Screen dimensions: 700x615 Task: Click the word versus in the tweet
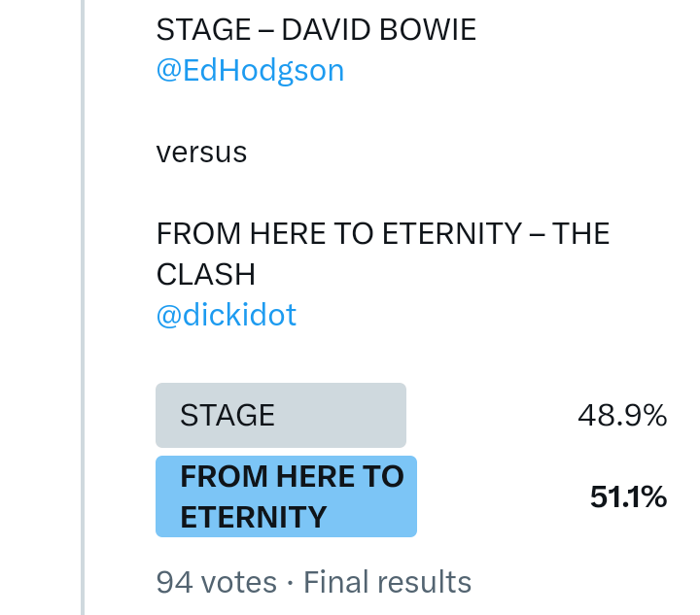point(201,153)
